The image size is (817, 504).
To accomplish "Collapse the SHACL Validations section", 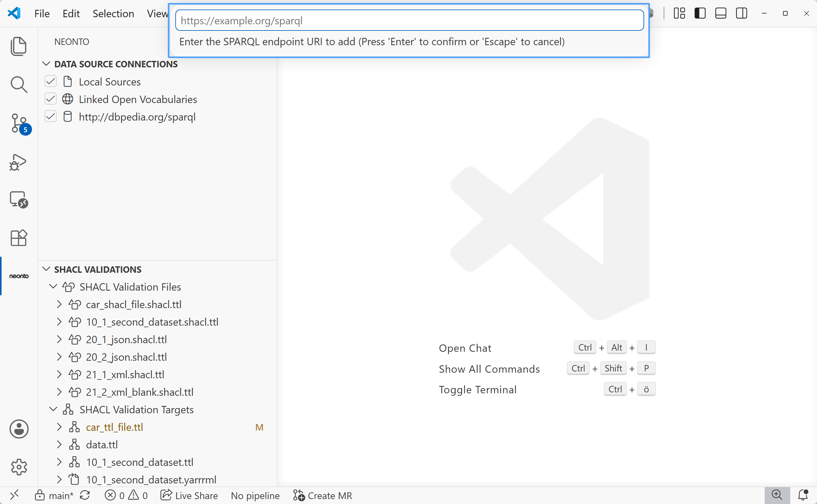I will (46, 269).
